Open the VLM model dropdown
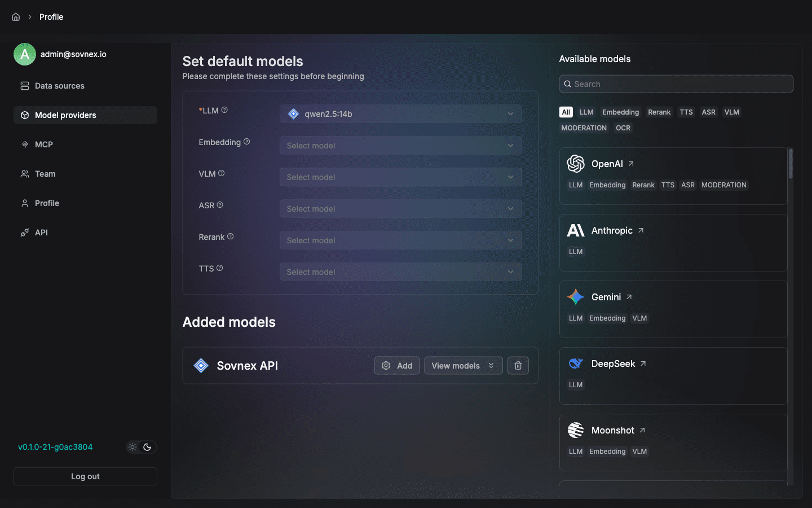 (400, 177)
